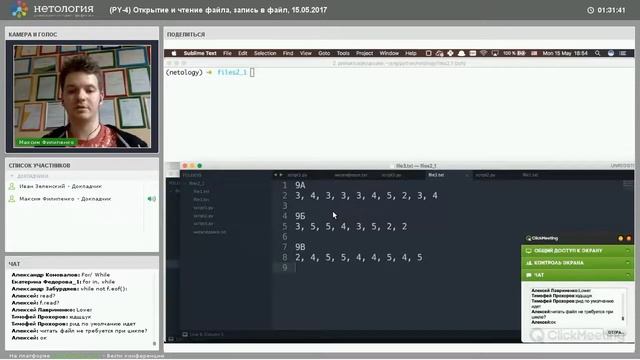Screen dimensions: 640x360
Task: Minimize the ClickMeeting widget with yellow button
Action: (x=620, y=238)
